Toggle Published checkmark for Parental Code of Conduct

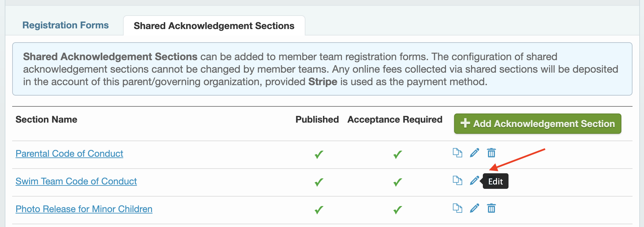[319, 154]
